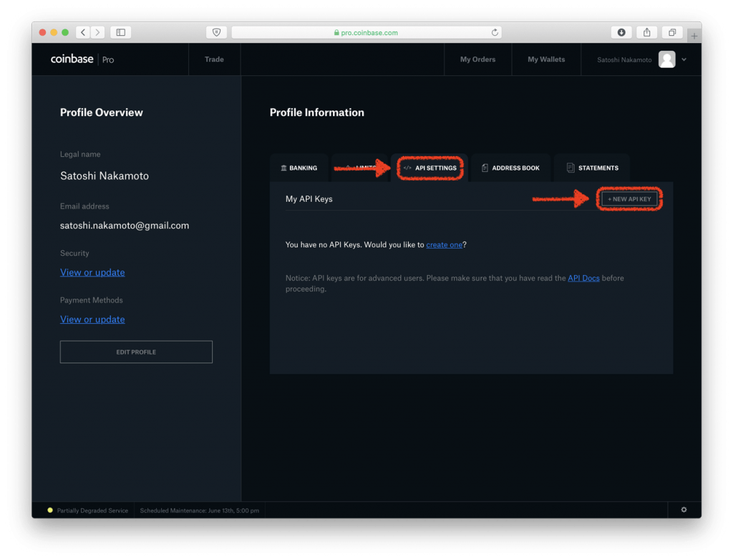
Task: Open the API Docs link
Action: point(583,278)
